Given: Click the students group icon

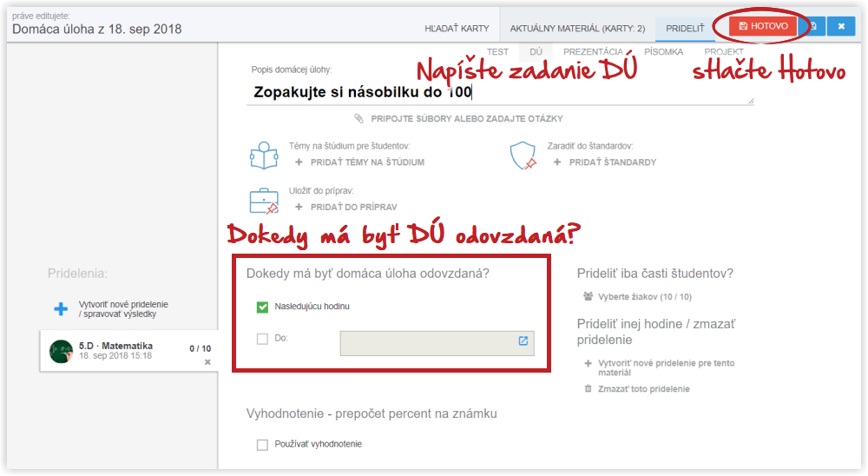Looking at the screenshot, I should tap(588, 296).
